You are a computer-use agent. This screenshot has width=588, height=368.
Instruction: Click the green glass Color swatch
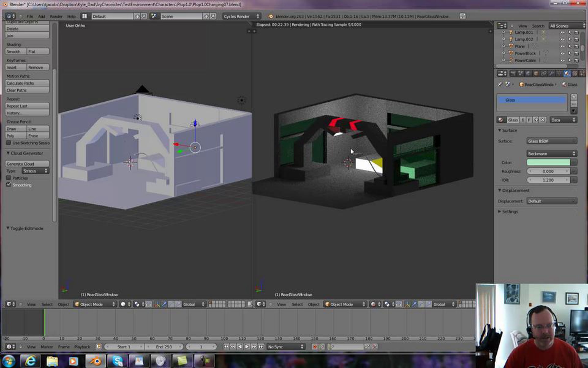(548, 162)
